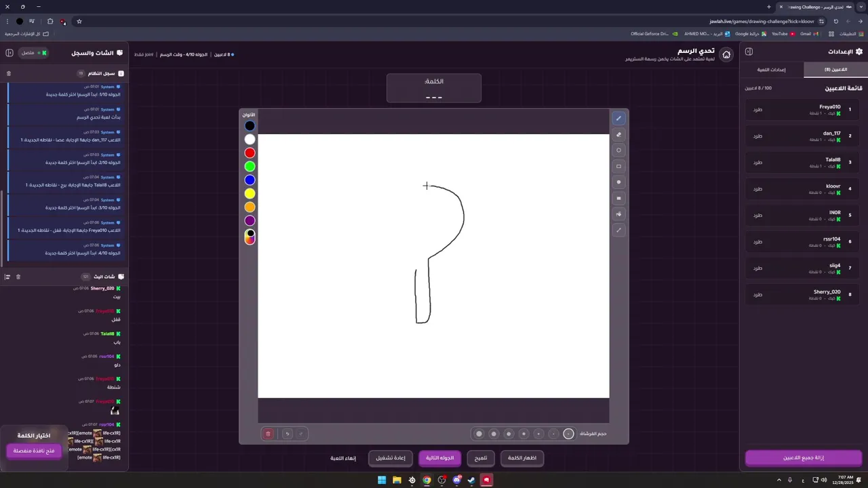The image size is (868, 488).
Task: Pick the orange color swatch
Action: pos(250,207)
